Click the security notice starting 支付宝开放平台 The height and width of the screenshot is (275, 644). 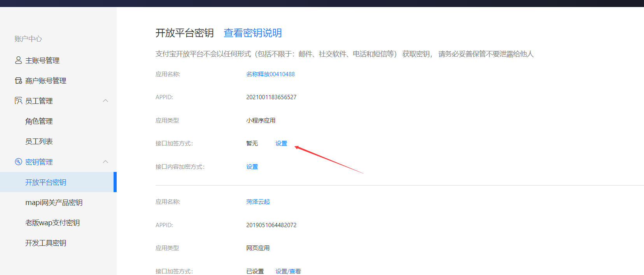[x=345, y=54]
